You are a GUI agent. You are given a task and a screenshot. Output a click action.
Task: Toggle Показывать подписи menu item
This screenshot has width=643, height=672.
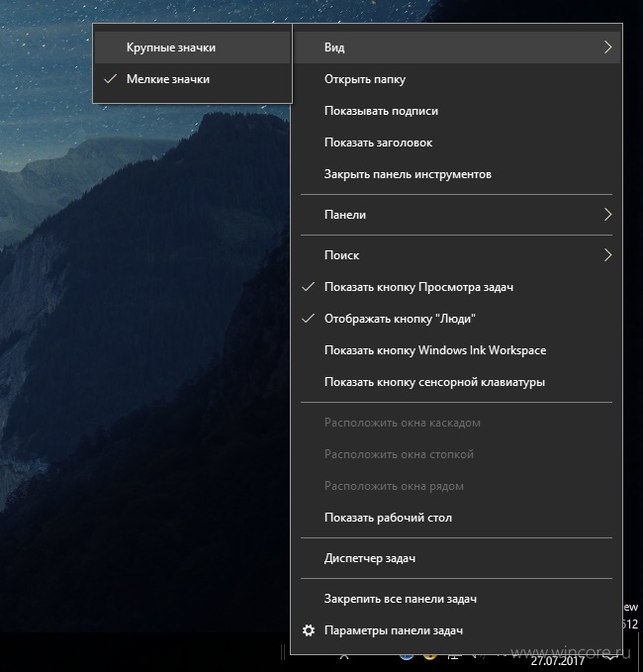point(456,111)
